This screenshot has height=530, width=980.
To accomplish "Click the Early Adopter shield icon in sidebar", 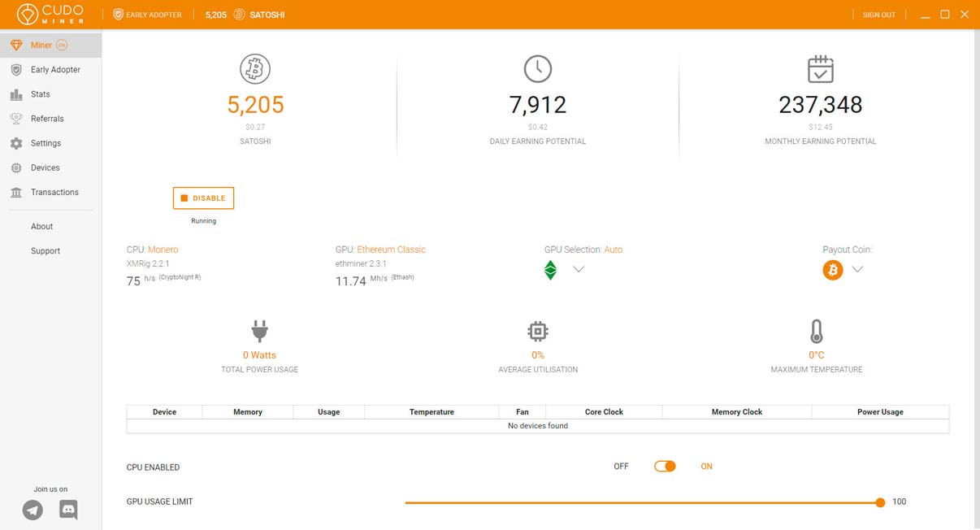I will coord(16,70).
